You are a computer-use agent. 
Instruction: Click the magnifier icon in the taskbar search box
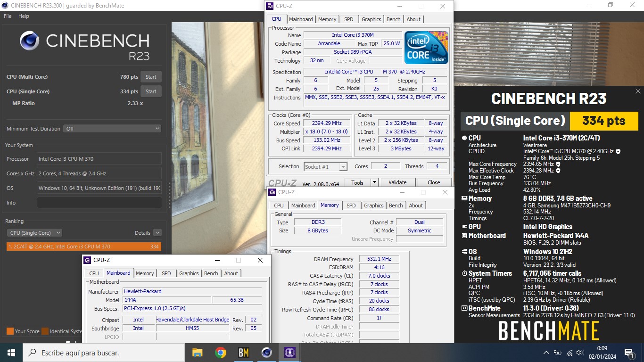click(32, 353)
